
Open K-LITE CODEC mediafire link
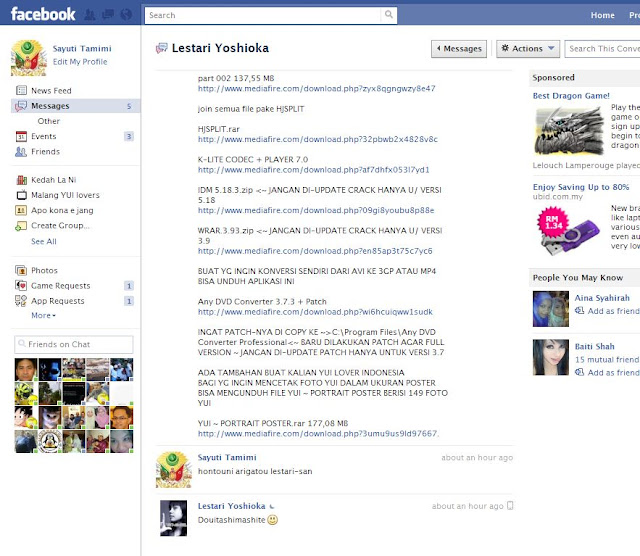[x=313, y=169]
